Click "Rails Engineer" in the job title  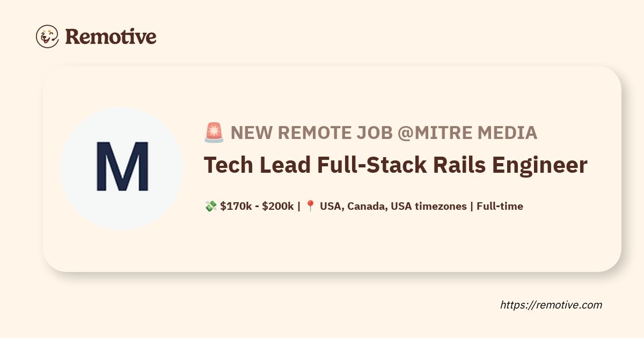(x=516, y=165)
